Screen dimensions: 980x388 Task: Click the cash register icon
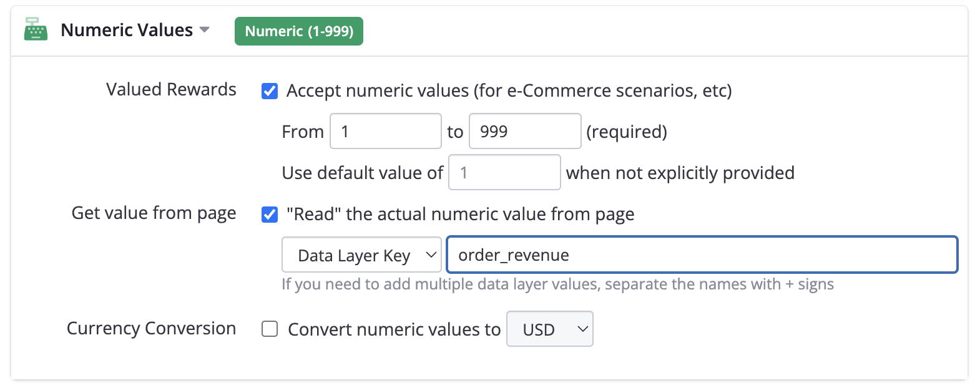[x=36, y=30]
